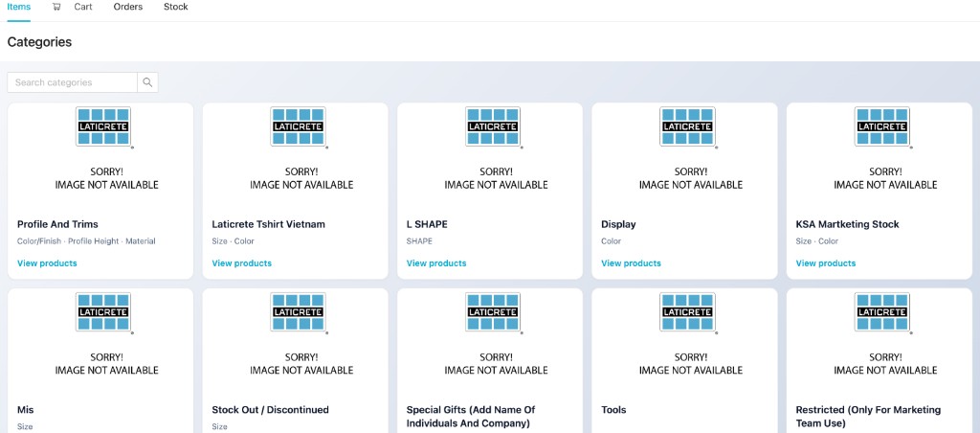Select the Tools category title

pos(613,410)
